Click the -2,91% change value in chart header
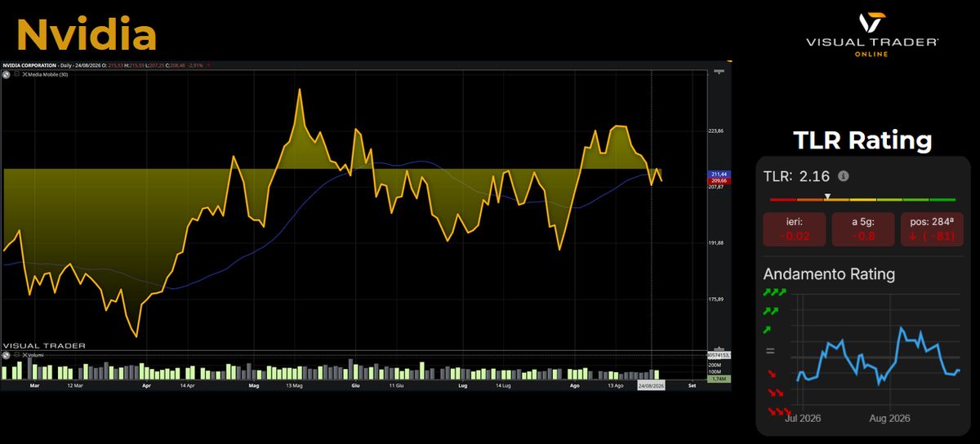Viewport: 980px width, 444px height. 195,65
